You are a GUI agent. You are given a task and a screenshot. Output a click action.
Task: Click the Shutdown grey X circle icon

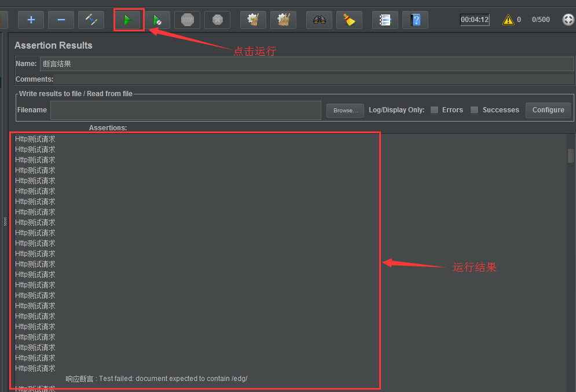pyautogui.click(x=218, y=20)
